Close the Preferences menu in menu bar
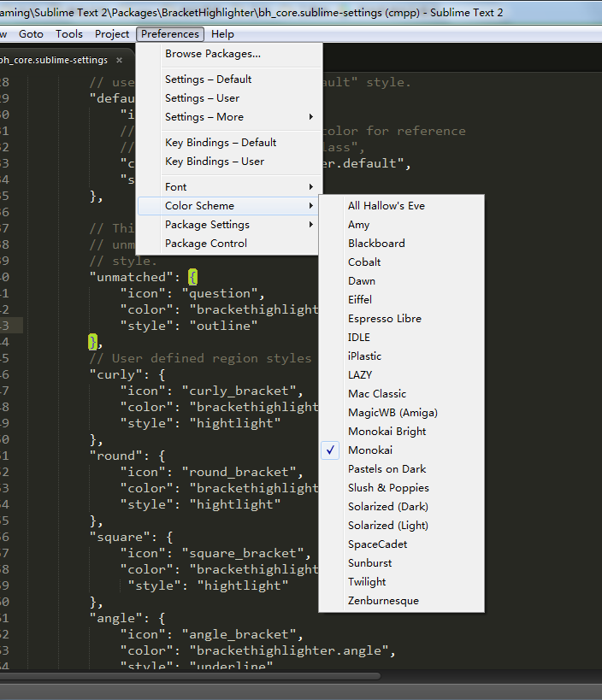The image size is (602, 700). [x=169, y=34]
